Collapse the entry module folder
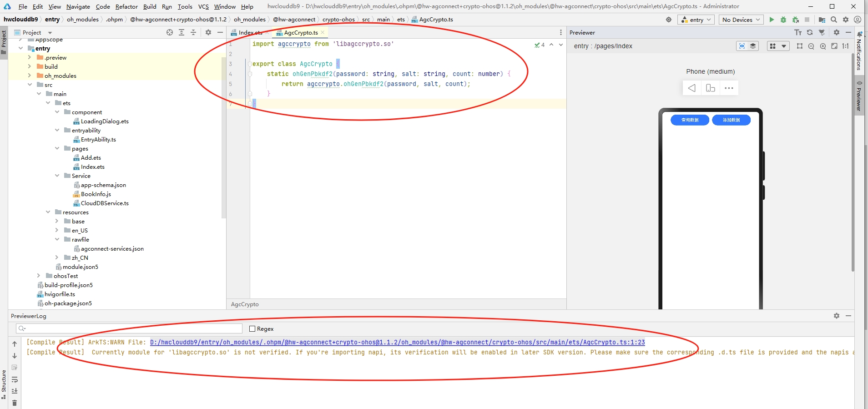The height and width of the screenshot is (409, 868). point(20,48)
